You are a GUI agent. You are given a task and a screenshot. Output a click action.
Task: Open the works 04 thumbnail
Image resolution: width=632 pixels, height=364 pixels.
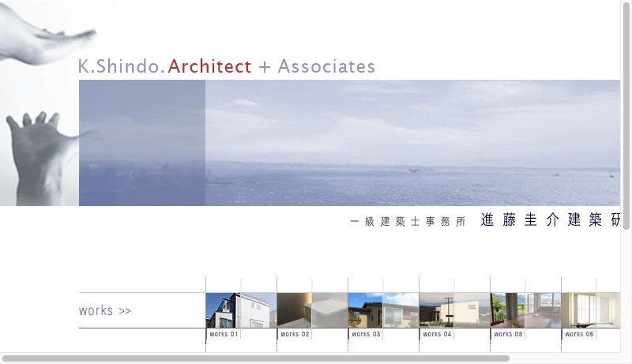pyautogui.click(x=455, y=310)
